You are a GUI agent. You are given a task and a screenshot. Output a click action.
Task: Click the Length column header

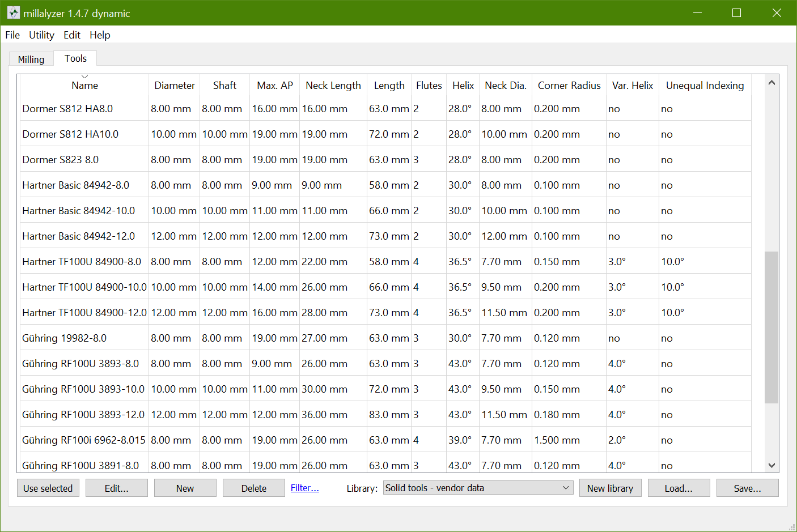point(389,86)
